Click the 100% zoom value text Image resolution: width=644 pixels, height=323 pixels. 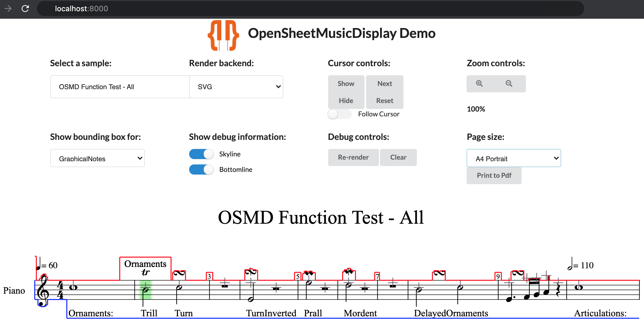(x=476, y=109)
